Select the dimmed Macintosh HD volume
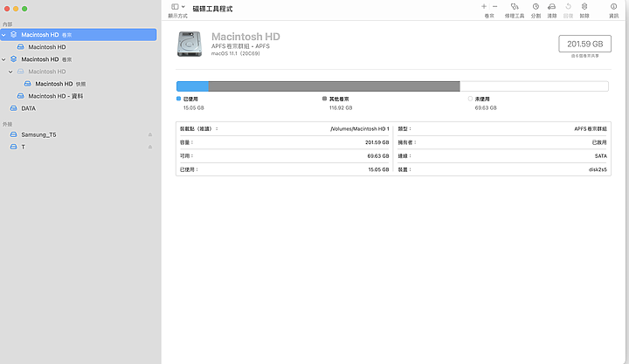629x364 pixels. (47, 72)
